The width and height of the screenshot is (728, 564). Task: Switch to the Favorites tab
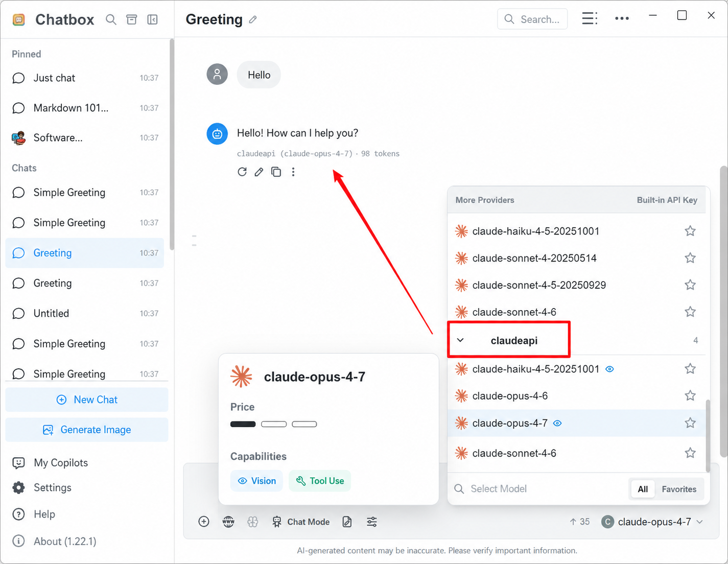coord(679,489)
